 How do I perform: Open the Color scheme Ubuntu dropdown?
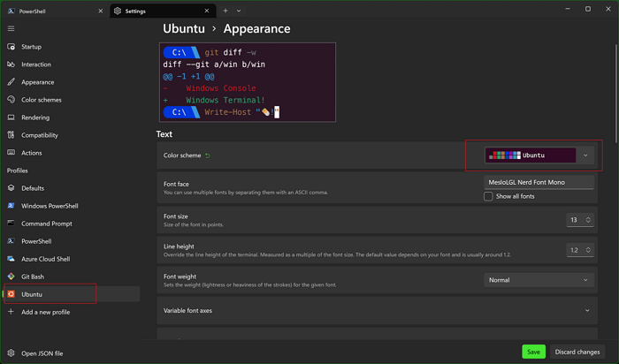click(x=539, y=155)
